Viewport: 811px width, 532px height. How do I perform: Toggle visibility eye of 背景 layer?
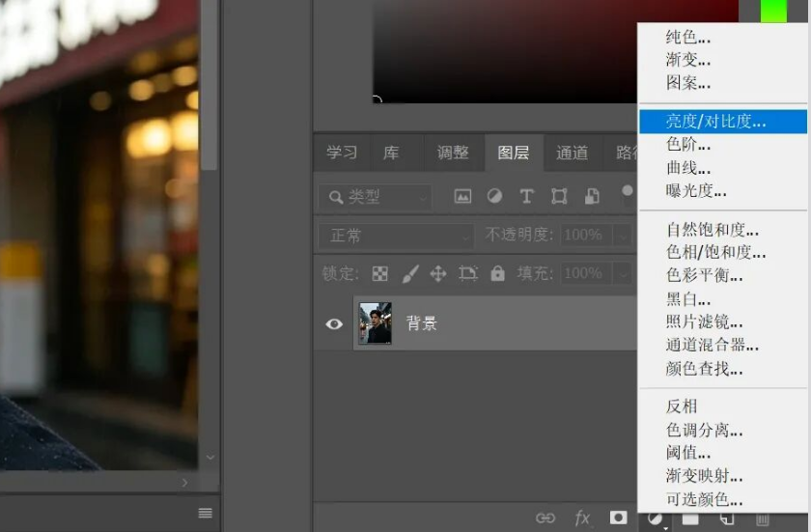334,323
